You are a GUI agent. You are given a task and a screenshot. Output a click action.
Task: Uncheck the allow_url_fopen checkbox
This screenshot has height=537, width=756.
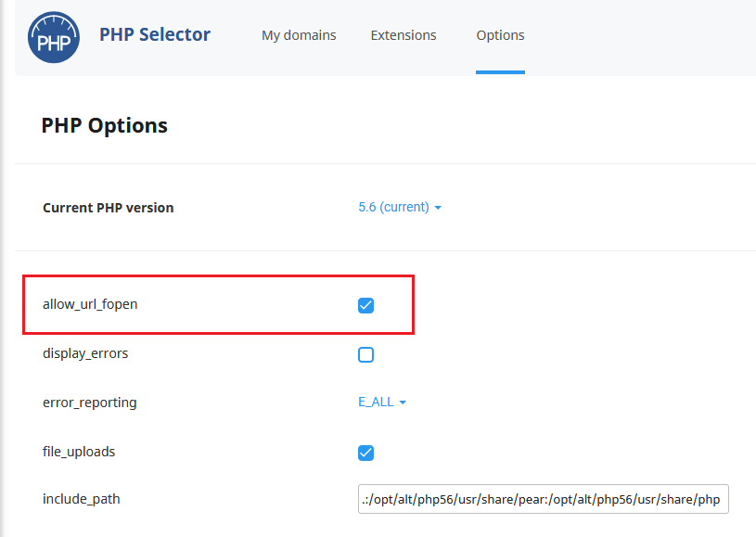click(x=366, y=306)
